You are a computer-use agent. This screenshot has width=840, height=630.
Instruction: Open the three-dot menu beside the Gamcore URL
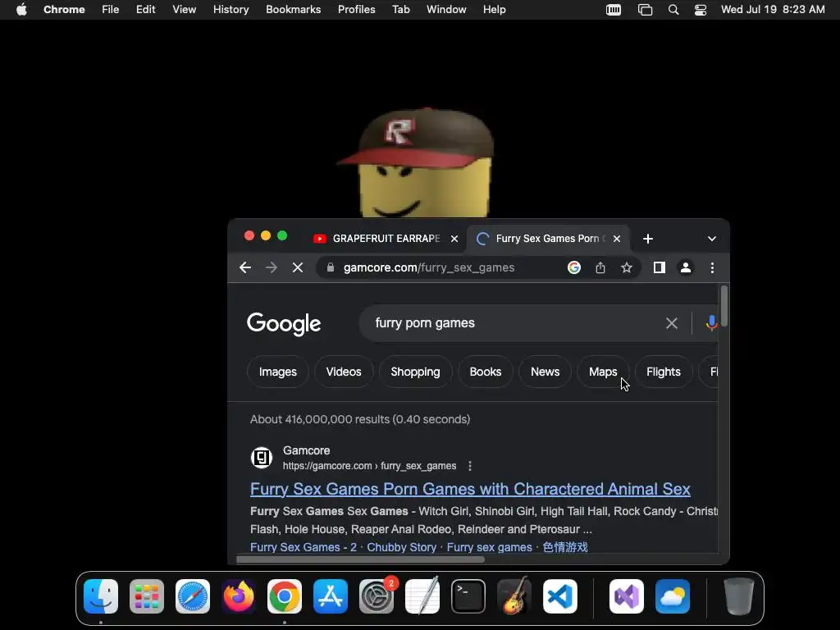[470, 466]
